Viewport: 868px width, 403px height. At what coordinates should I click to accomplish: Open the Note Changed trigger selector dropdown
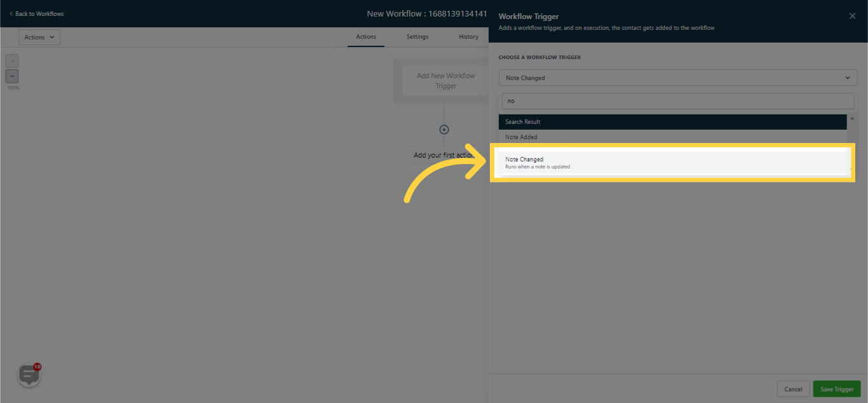point(677,77)
